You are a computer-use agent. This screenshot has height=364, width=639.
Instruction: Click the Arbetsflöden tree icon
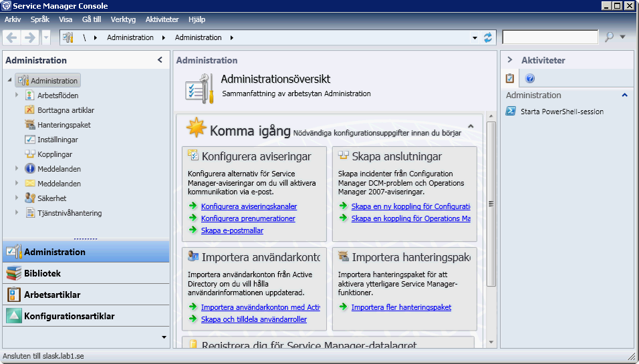[x=30, y=96]
